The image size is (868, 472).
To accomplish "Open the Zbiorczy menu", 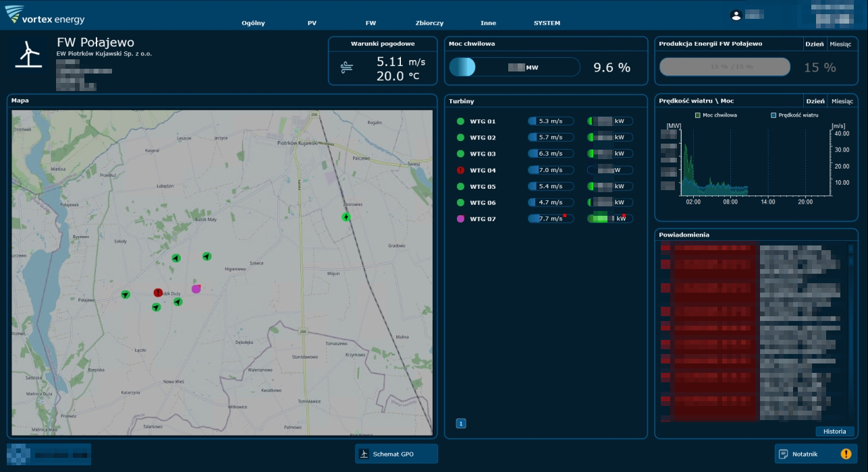I will (429, 23).
